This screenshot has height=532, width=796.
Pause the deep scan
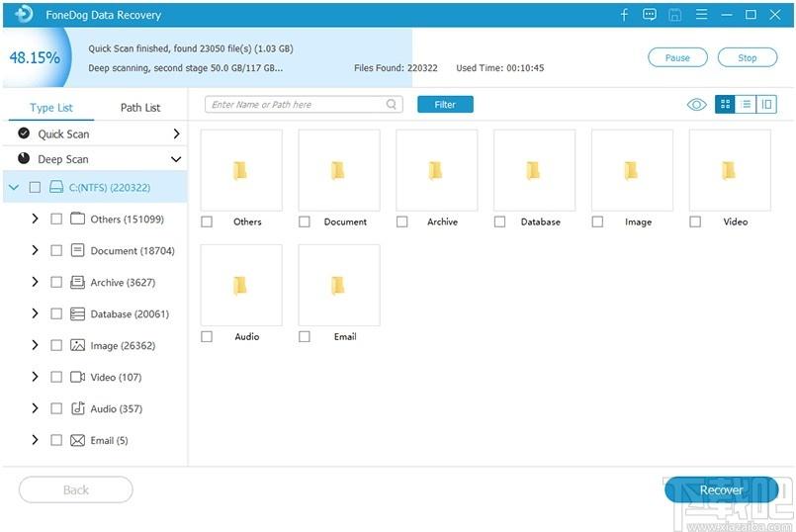(x=677, y=57)
